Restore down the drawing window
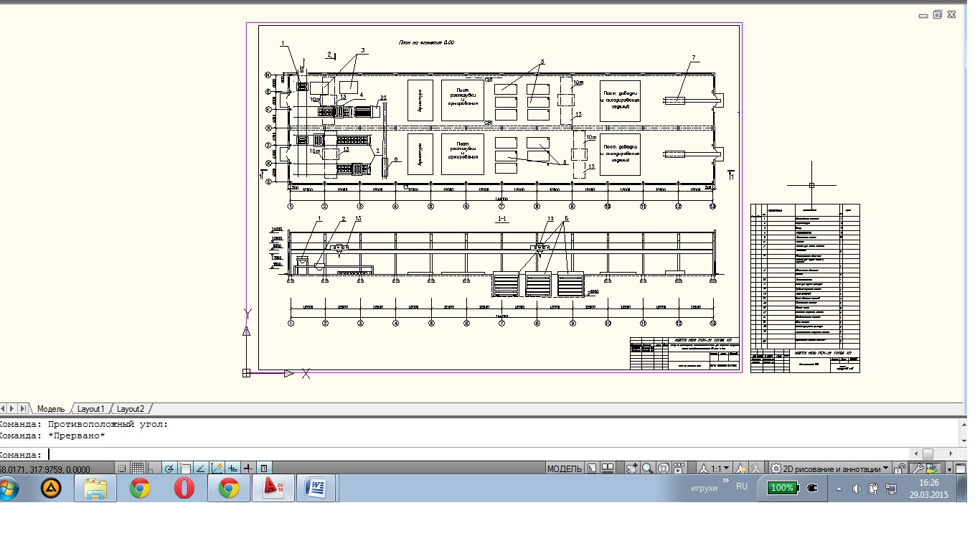The height and width of the screenshot is (551, 980). pos(937,14)
